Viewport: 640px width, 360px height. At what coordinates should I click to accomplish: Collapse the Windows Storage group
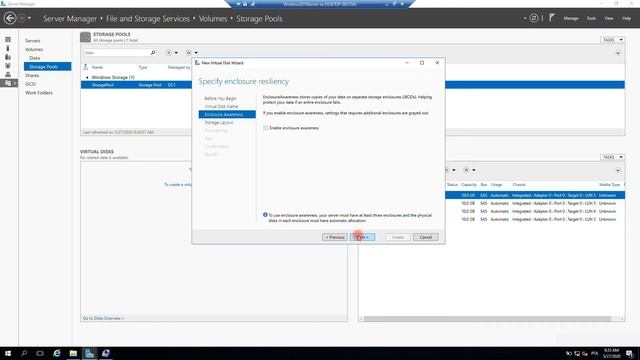(x=87, y=77)
